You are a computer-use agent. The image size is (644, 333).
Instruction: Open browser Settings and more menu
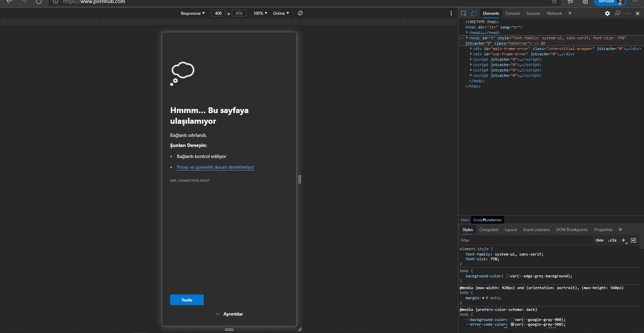click(x=635, y=2)
